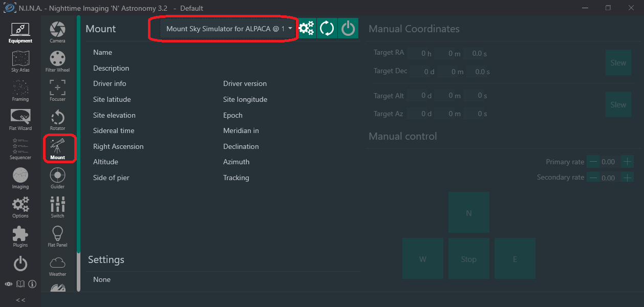Rescan mount devices with the refresh icon
This screenshot has height=307, width=644.
(x=327, y=29)
